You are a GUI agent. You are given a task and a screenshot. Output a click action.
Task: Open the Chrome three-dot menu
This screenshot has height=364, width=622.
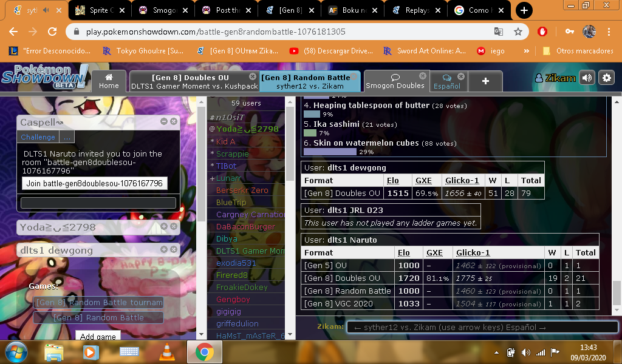pos(609,32)
